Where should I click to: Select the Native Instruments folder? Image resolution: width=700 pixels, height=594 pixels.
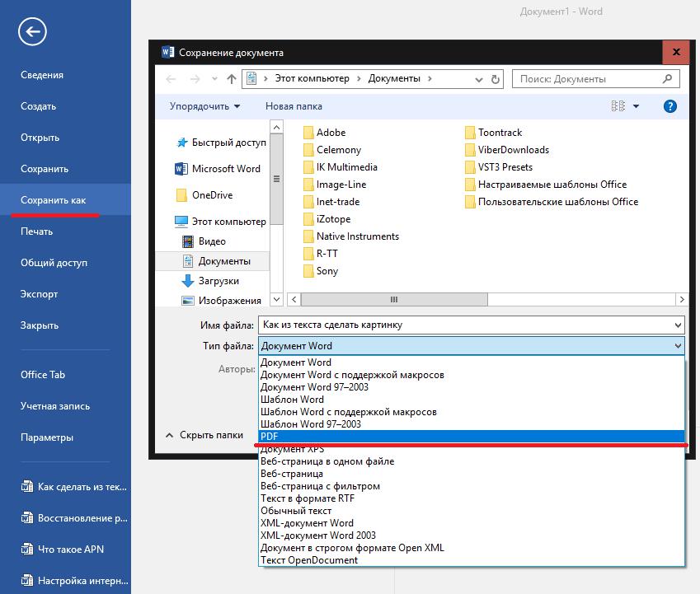click(x=351, y=236)
